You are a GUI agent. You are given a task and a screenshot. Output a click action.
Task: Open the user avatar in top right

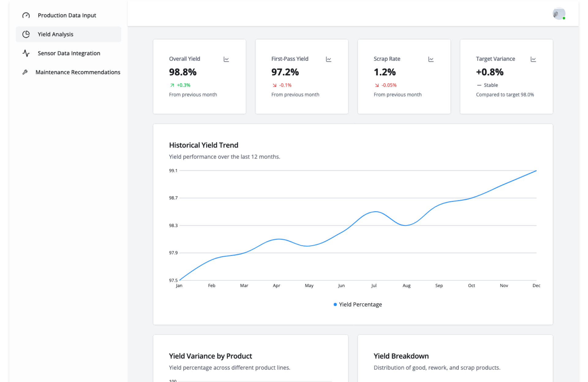[x=559, y=14]
